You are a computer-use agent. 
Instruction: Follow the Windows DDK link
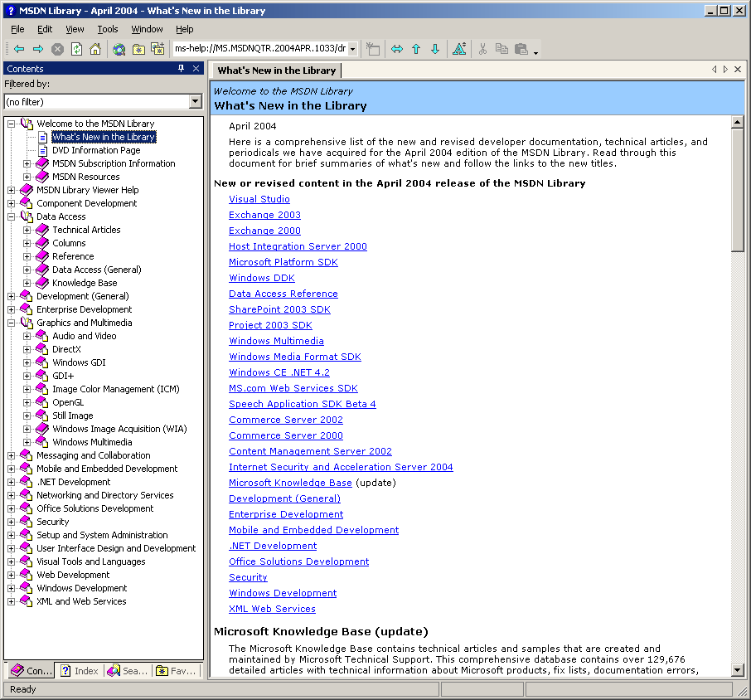[261, 278]
